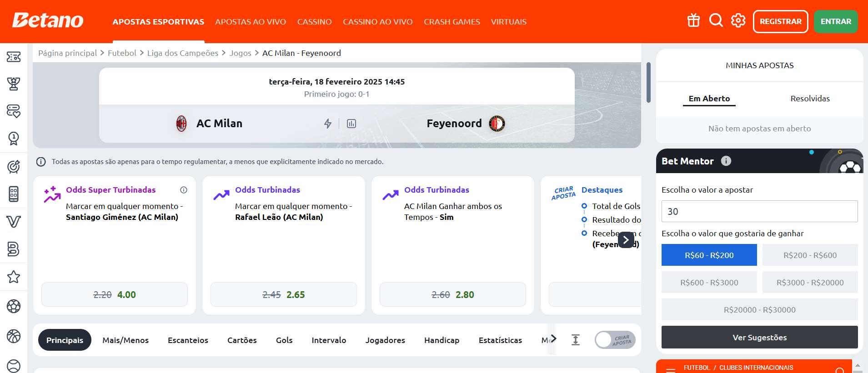This screenshot has width=868, height=373.
Task: Select the Escanteios market tab
Action: [x=188, y=340]
